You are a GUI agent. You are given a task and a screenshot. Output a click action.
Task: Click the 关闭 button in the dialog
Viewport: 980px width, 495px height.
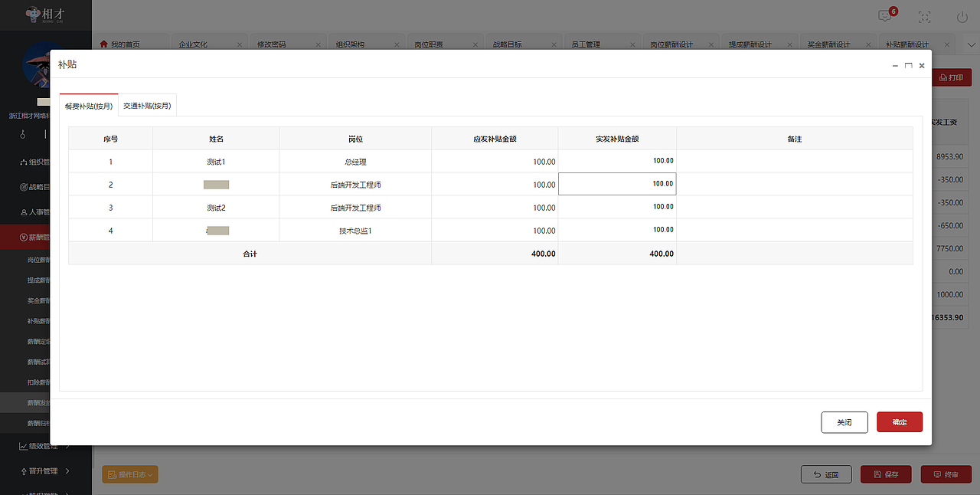[x=844, y=422]
